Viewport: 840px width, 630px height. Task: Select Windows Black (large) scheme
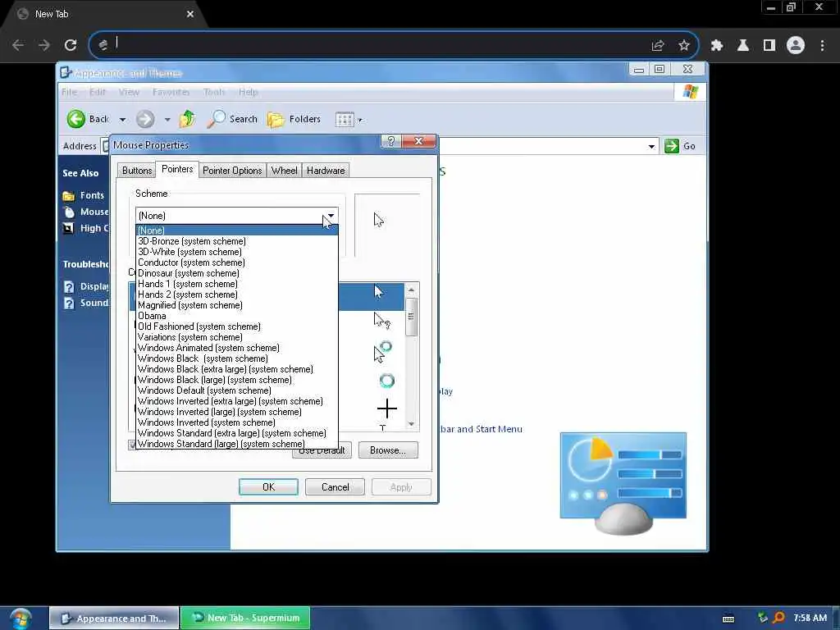[x=236, y=381]
